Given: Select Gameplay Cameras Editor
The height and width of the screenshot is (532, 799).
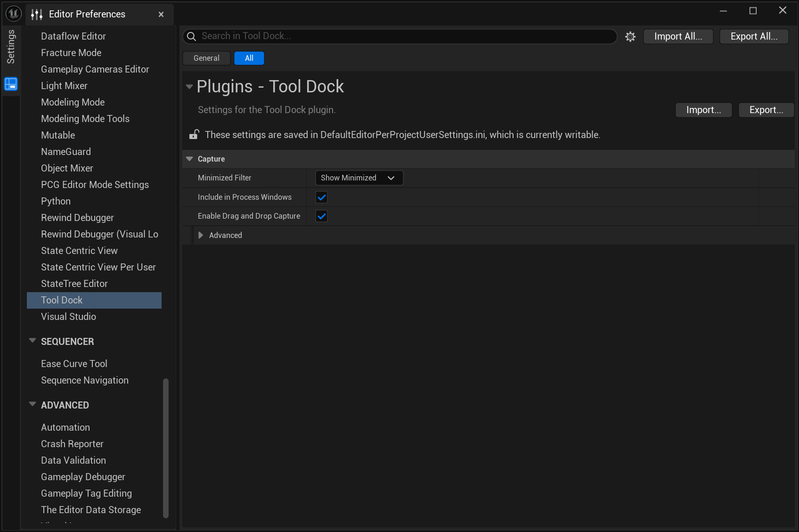Looking at the screenshot, I should [94, 69].
